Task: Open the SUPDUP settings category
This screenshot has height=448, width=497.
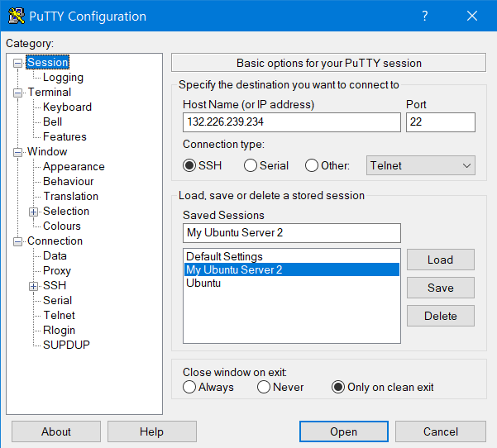Action: 66,345
